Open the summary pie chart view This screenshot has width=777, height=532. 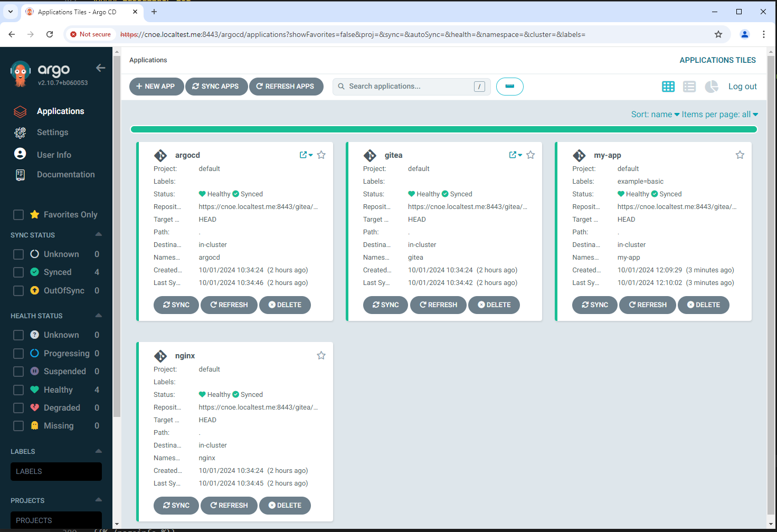click(x=712, y=87)
